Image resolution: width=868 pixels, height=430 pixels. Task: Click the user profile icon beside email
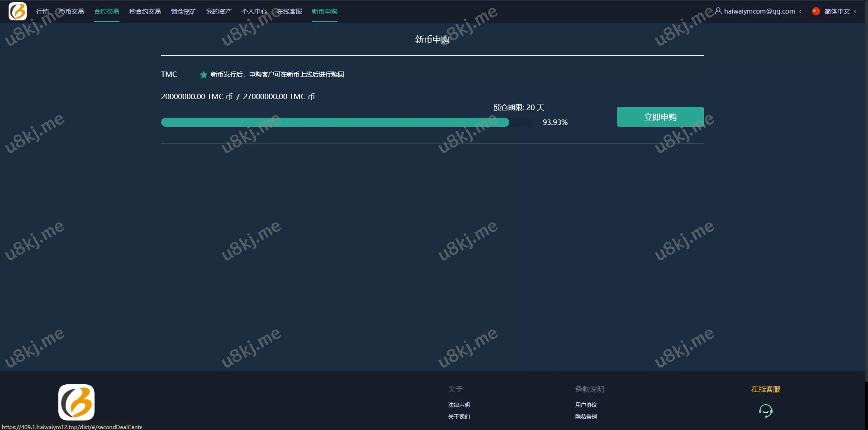click(718, 11)
